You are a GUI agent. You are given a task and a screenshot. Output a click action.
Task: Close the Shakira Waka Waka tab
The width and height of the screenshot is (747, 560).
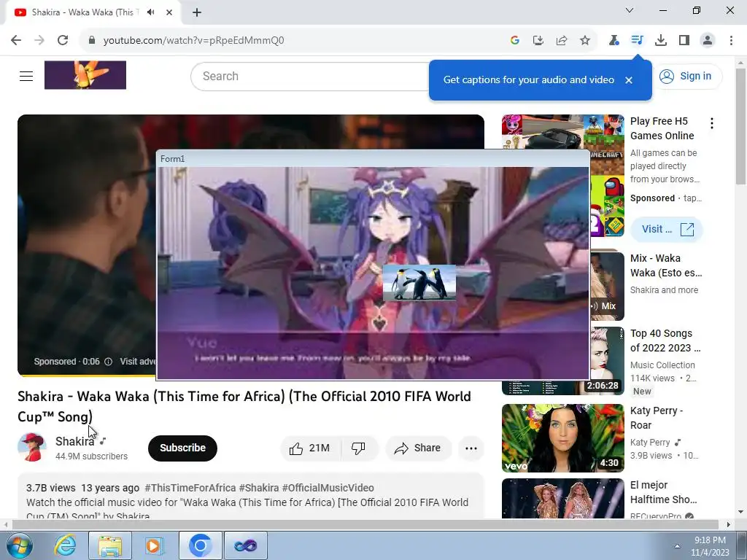click(169, 12)
